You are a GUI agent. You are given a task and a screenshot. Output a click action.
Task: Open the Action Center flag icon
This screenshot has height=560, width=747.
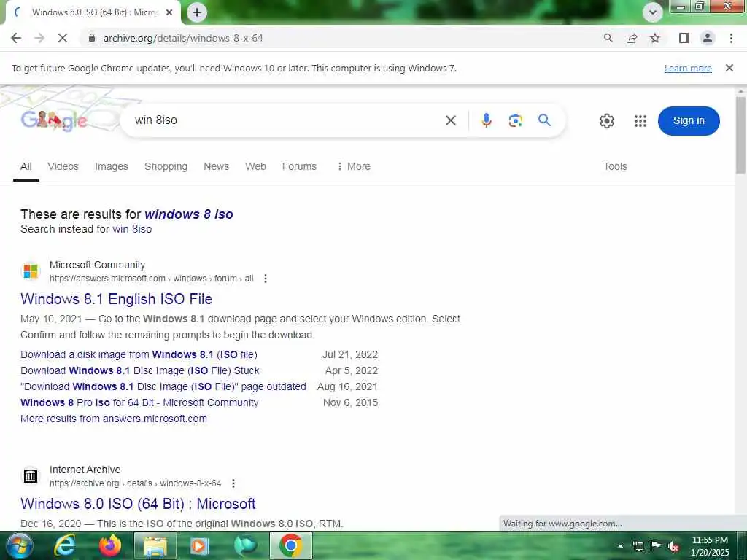pos(656,545)
